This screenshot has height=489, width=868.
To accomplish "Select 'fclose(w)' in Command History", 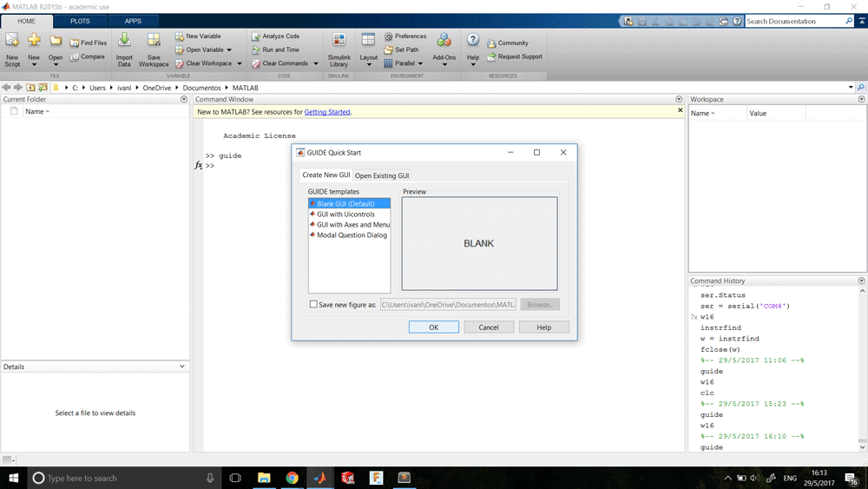I will click(720, 349).
